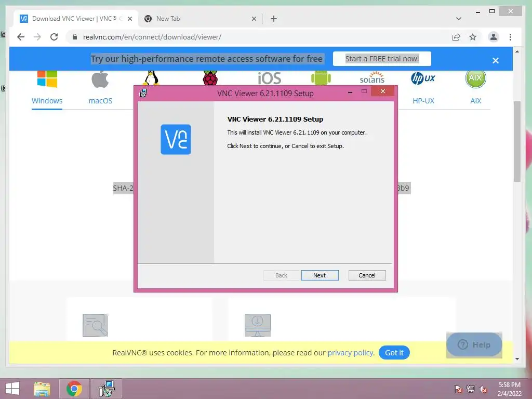Accept cookies with the Got it button
The height and width of the screenshot is (399, 532).
(394, 353)
